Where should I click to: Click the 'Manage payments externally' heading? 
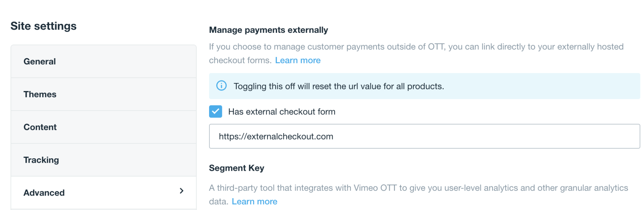click(268, 30)
